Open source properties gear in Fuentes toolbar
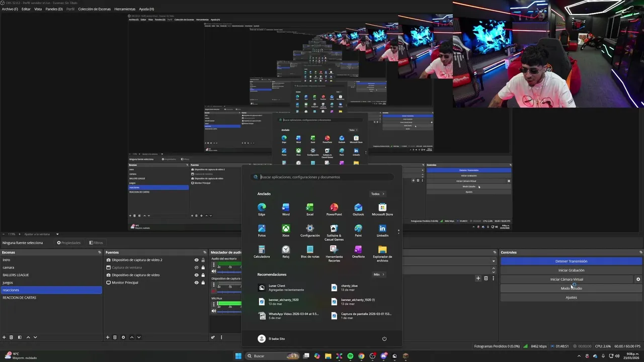The height and width of the screenshot is (362, 644). pos(123,337)
